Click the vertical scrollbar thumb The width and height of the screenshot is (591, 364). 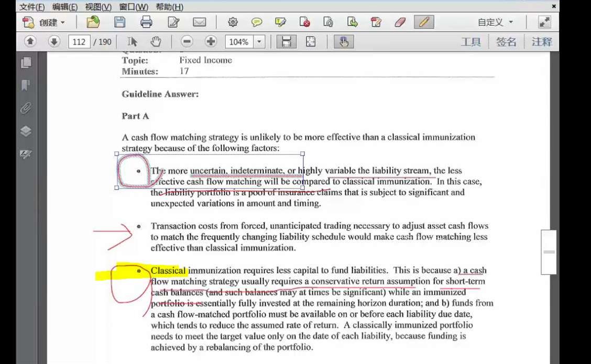(549, 252)
